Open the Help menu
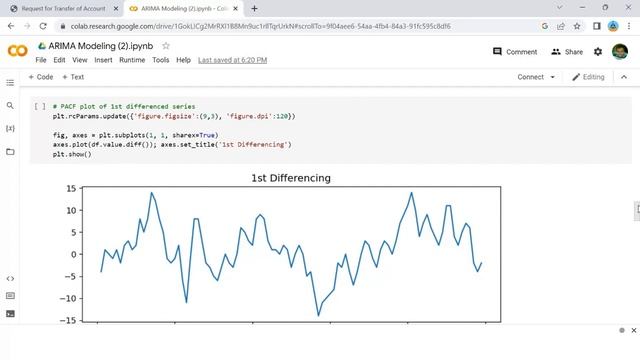Viewport: 640px width, 360px height. pos(183,60)
